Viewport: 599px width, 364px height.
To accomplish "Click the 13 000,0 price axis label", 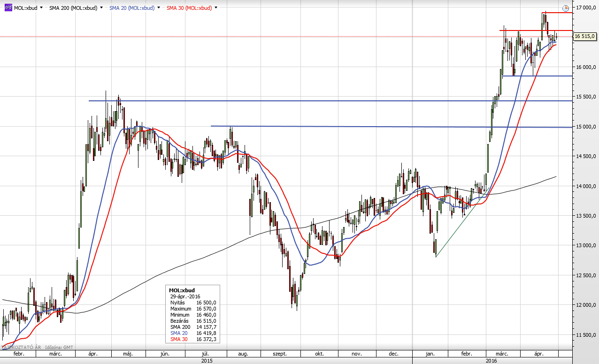I will point(586,246).
